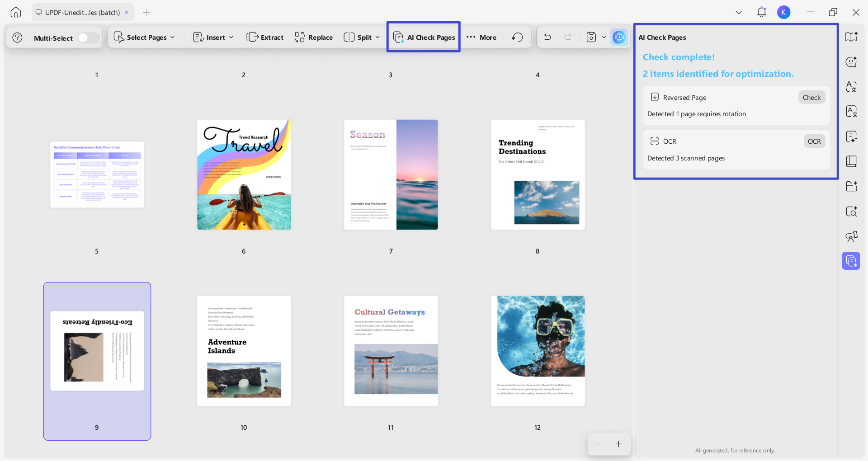Click the rotate page arrow icon
Image resolution: width=868 pixels, height=461 pixels.
[x=517, y=38]
